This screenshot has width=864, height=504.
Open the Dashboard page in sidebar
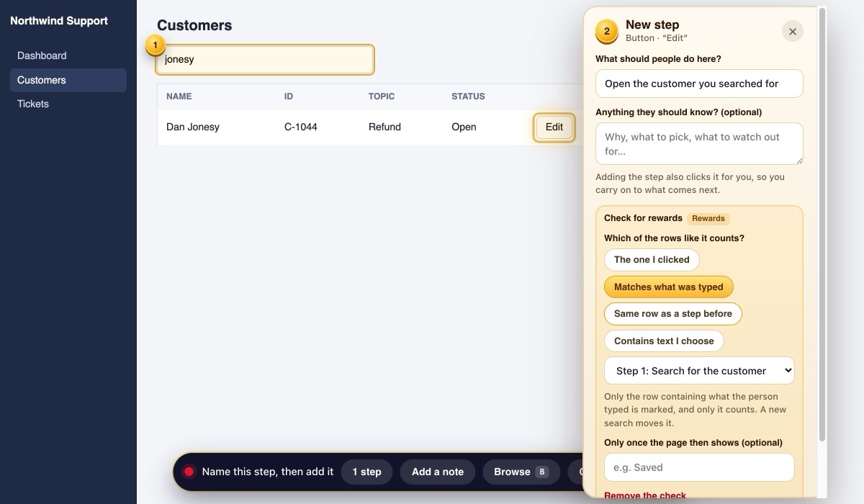tap(68, 55)
